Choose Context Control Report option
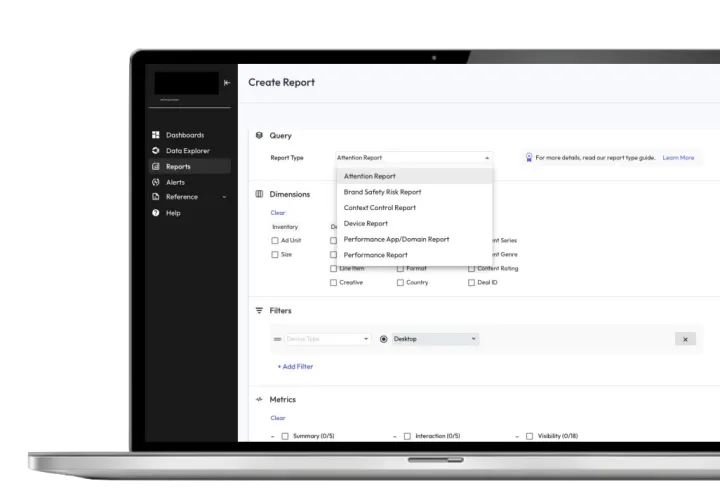The image size is (720, 493). (415, 207)
